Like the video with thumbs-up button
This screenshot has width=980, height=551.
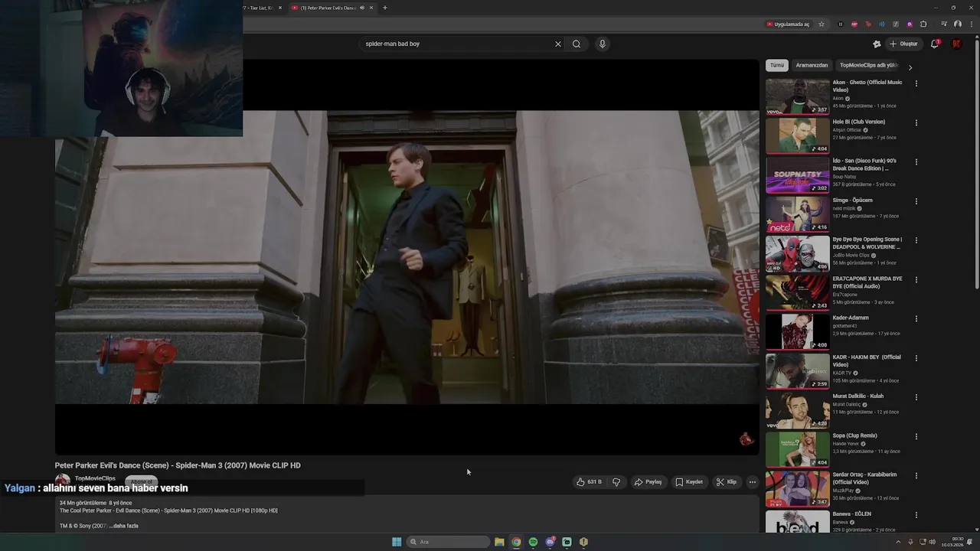[589, 482]
